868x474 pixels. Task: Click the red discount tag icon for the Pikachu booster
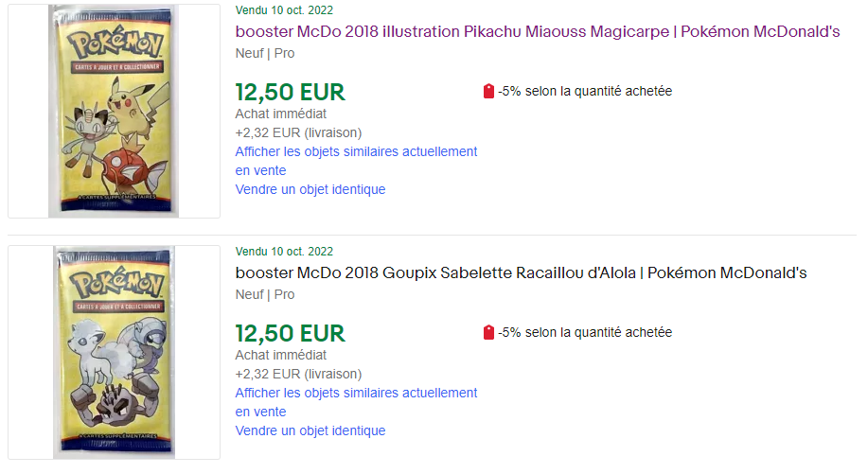tap(488, 92)
